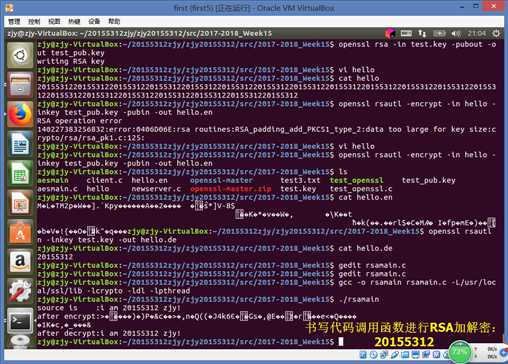
Task: Click the 'after decrypt:i am 20155312 zjy!' line
Action: (x=109, y=333)
